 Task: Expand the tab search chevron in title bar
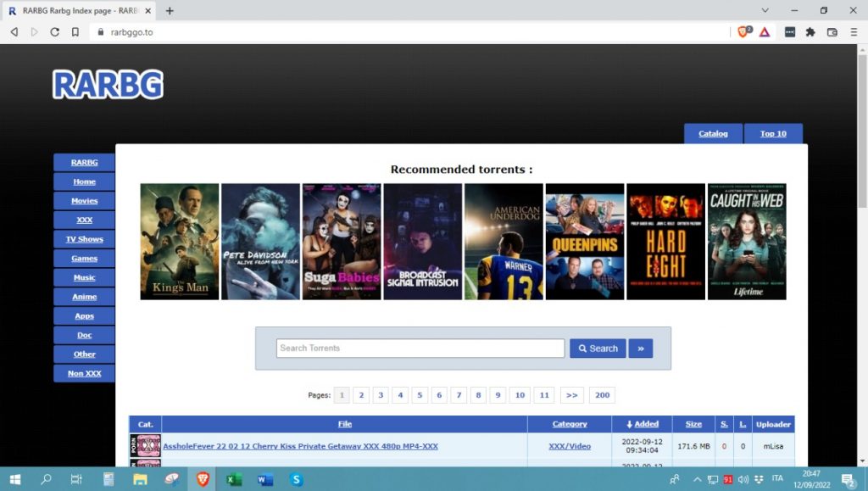[765, 10]
